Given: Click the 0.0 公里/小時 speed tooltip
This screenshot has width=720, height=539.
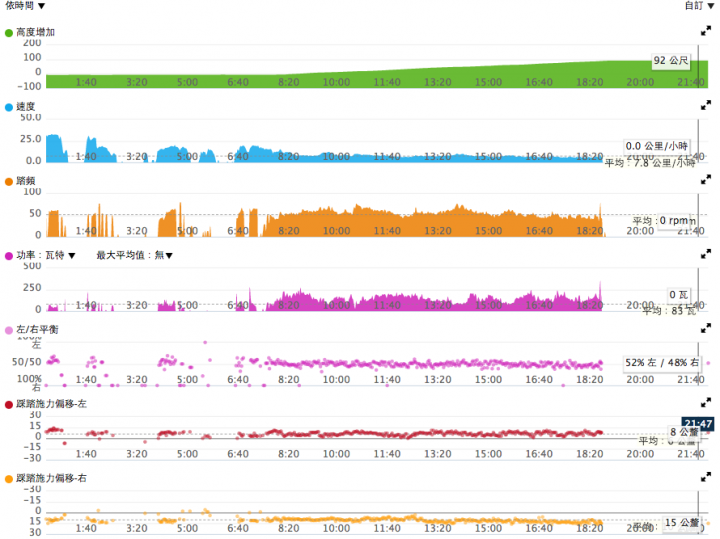Looking at the screenshot, I should pos(657,146).
